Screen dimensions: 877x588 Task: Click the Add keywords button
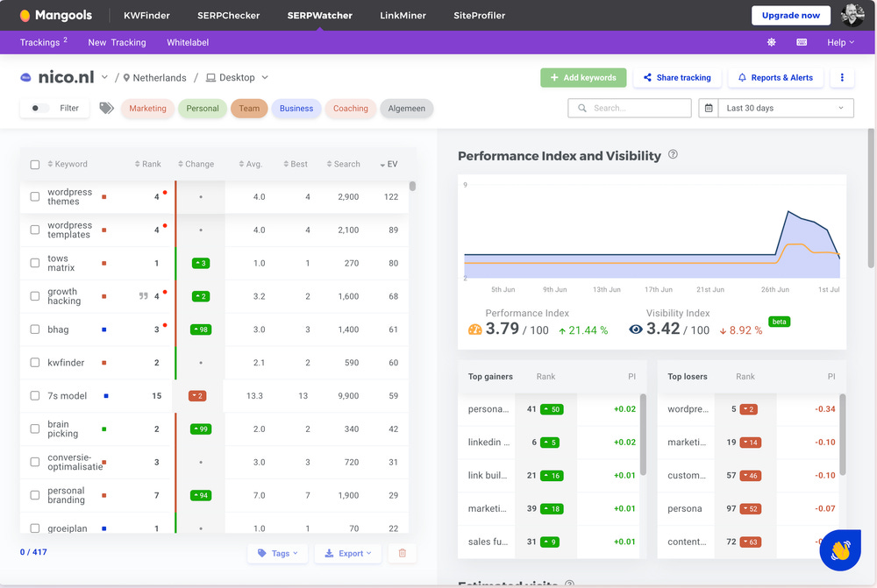pos(583,78)
